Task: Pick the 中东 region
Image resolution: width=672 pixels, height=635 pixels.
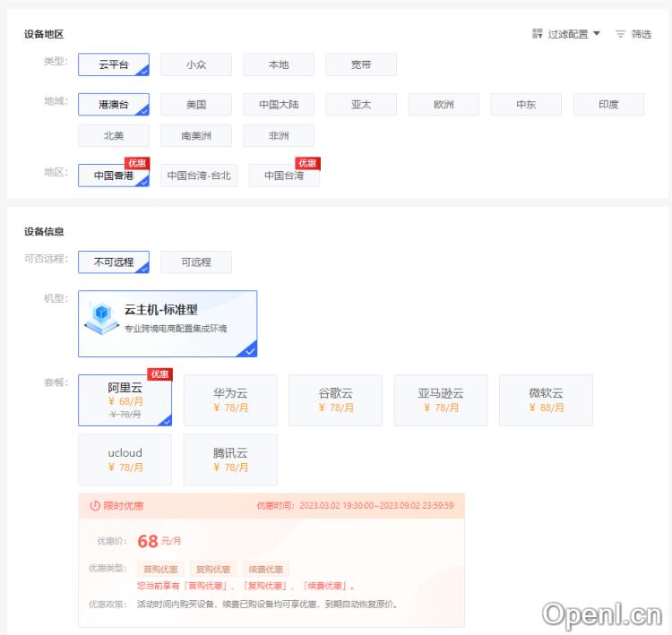Action: pos(526,105)
